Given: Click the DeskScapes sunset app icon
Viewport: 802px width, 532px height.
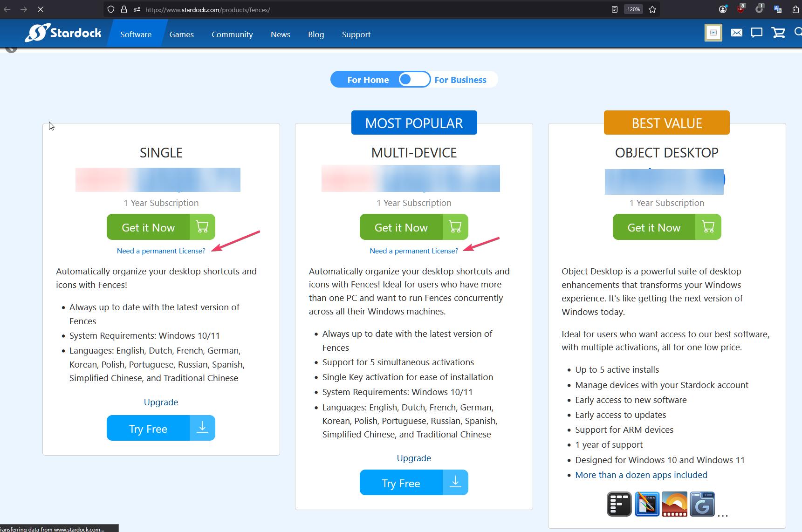Looking at the screenshot, I should coord(674,504).
